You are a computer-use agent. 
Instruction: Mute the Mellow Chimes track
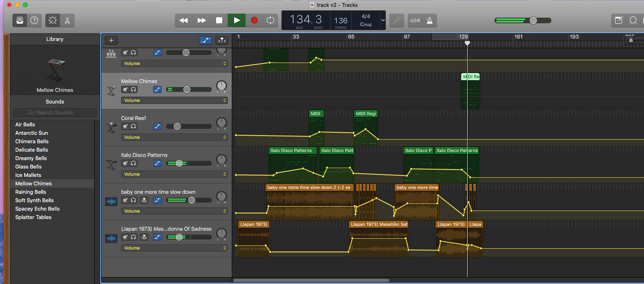pos(126,89)
